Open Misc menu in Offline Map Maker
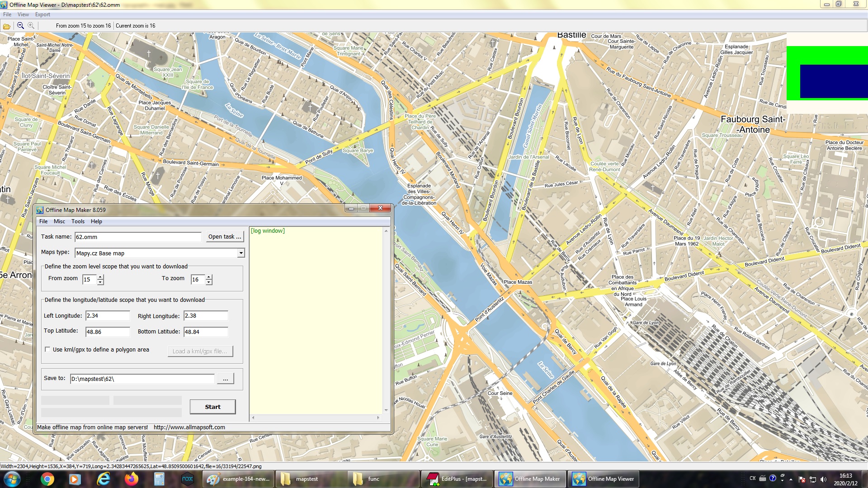The width and height of the screenshot is (868, 488). 59,221
